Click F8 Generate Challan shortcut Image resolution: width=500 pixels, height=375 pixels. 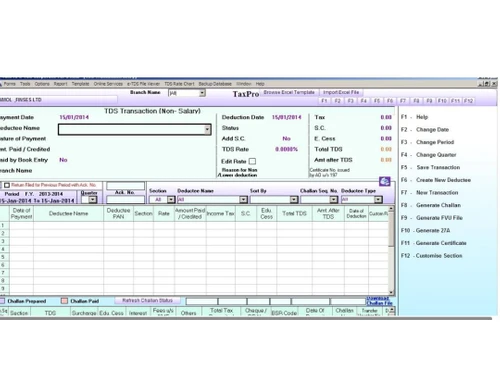(x=431, y=205)
